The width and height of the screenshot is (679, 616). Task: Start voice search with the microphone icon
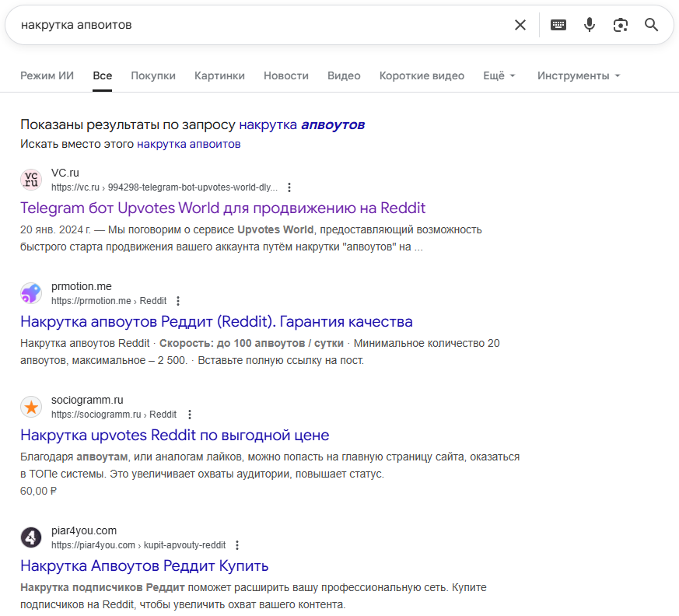(589, 24)
